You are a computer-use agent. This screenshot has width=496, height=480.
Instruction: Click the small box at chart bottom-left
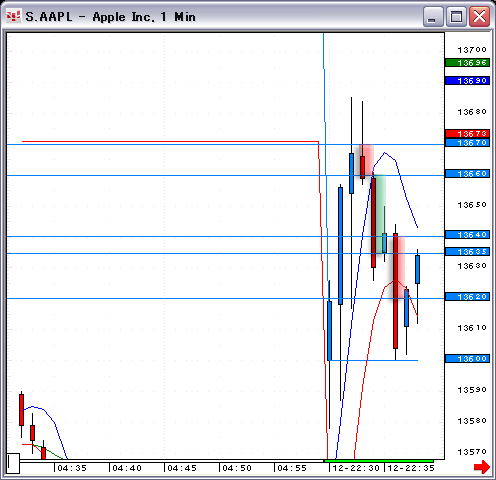13,463
